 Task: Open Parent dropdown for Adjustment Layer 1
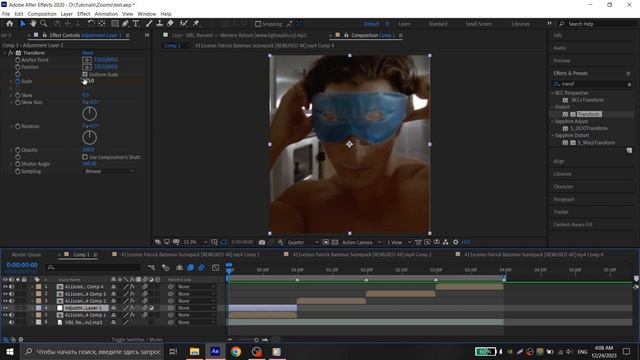click(x=196, y=308)
